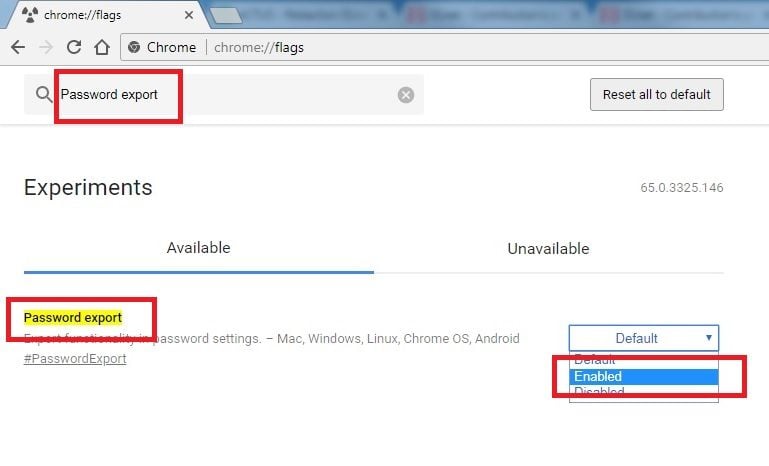Go back using the browser back arrow
769x466 pixels.
[18, 47]
